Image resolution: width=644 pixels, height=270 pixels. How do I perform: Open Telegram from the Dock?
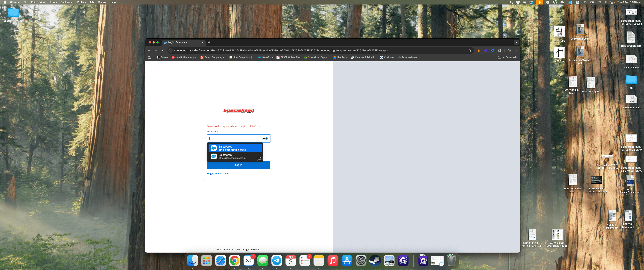tap(277, 261)
